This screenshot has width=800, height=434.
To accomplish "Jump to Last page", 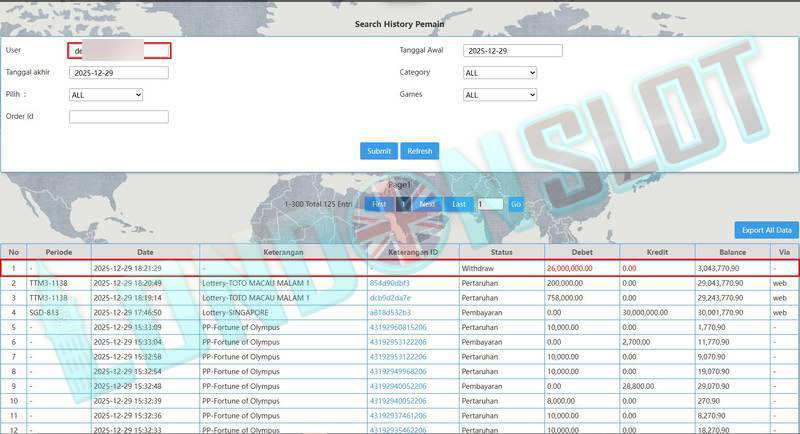I will pyautogui.click(x=459, y=204).
